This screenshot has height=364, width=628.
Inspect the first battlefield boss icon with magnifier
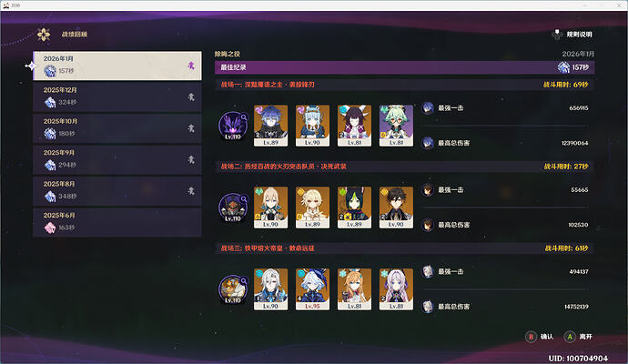233,126
